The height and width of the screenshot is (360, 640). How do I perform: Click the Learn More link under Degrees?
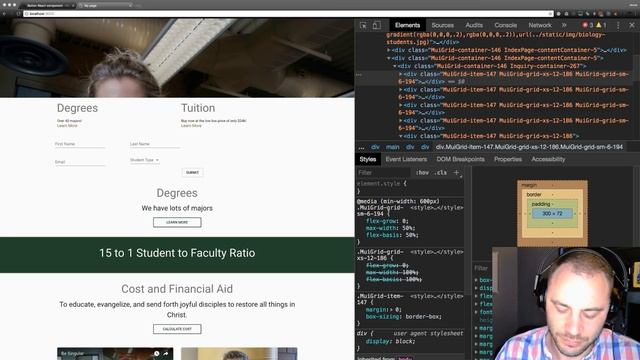point(67,126)
